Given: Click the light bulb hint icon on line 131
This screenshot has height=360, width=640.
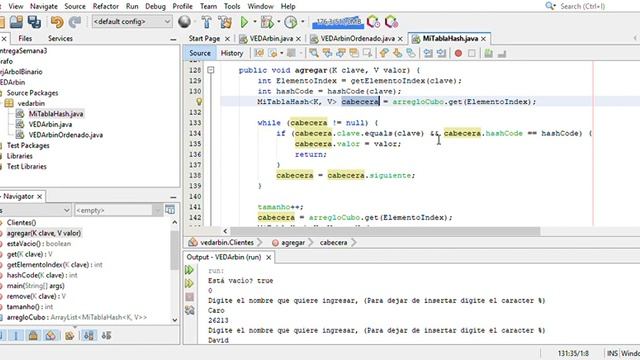Looking at the screenshot, I should pos(199,102).
